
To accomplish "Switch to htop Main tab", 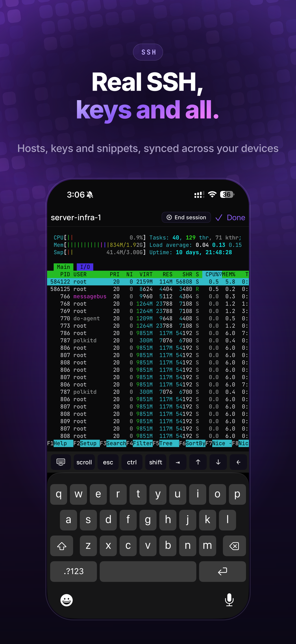I will (63, 267).
